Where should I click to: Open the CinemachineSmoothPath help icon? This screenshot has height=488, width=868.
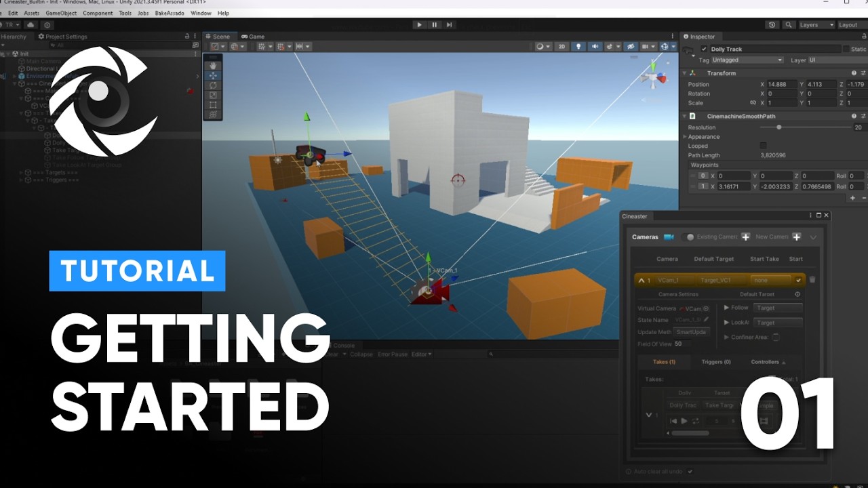pyautogui.click(x=854, y=117)
